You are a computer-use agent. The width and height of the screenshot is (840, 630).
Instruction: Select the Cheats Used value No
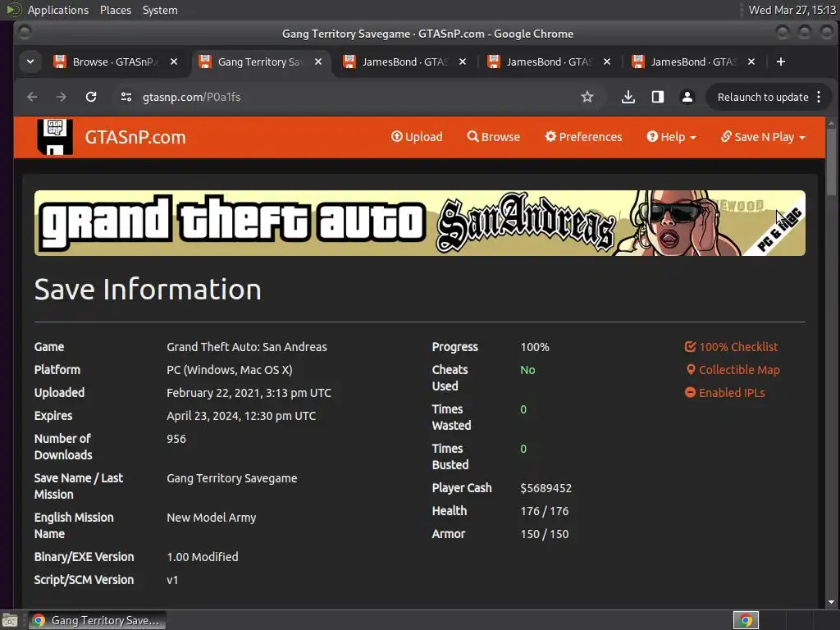coord(527,370)
